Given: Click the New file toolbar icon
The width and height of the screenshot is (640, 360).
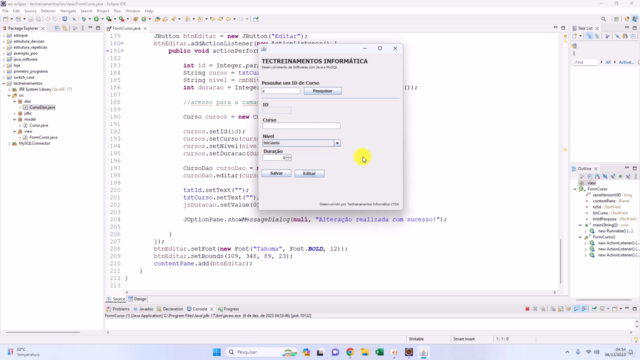Looking at the screenshot, I should (x=6, y=19).
